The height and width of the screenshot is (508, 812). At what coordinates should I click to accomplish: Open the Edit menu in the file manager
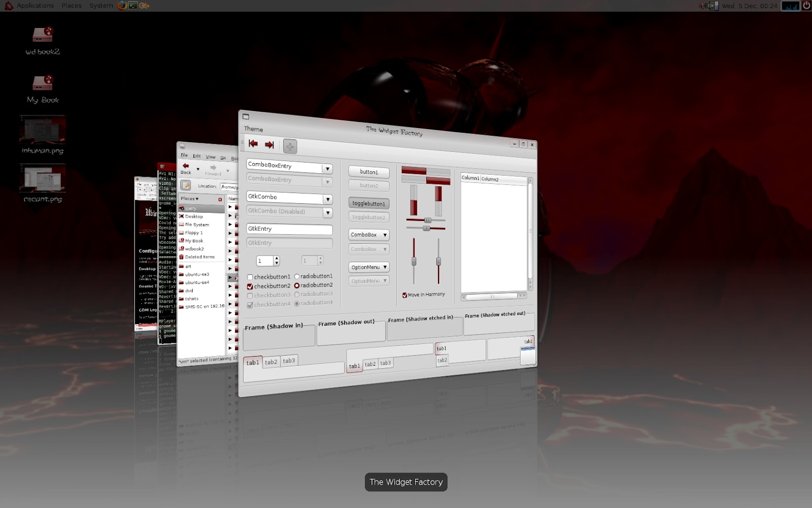tap(196, 156)
